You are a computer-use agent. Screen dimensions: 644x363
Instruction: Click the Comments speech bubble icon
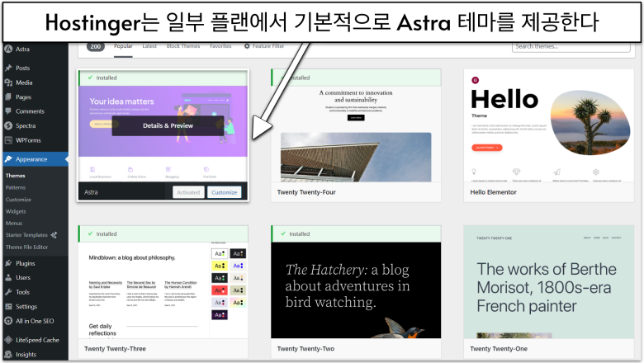point(7,111)
